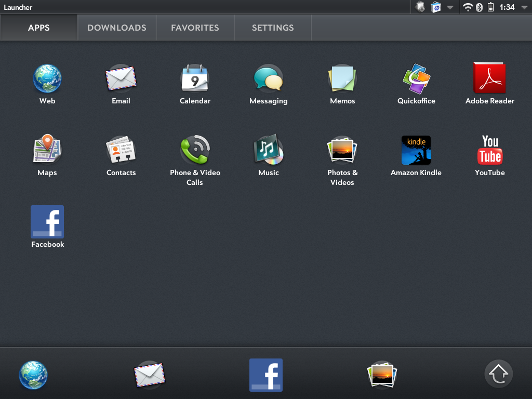Expand the notifications dropdown arrow

pos(450,7)
